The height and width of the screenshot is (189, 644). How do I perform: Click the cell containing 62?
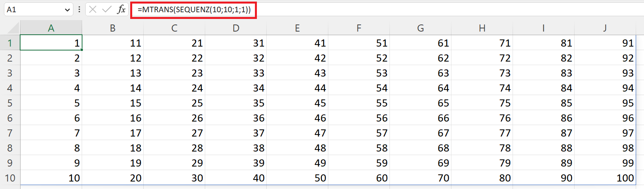pos(420,58)
